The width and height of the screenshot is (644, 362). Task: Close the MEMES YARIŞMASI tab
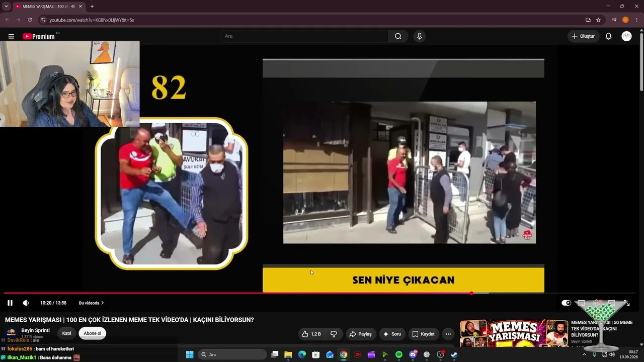(80, 7)
